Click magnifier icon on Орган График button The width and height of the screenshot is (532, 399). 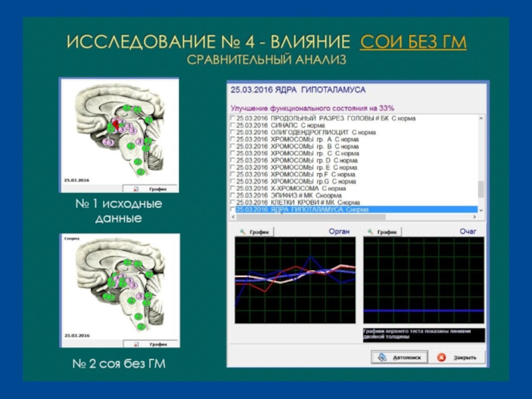240,232
